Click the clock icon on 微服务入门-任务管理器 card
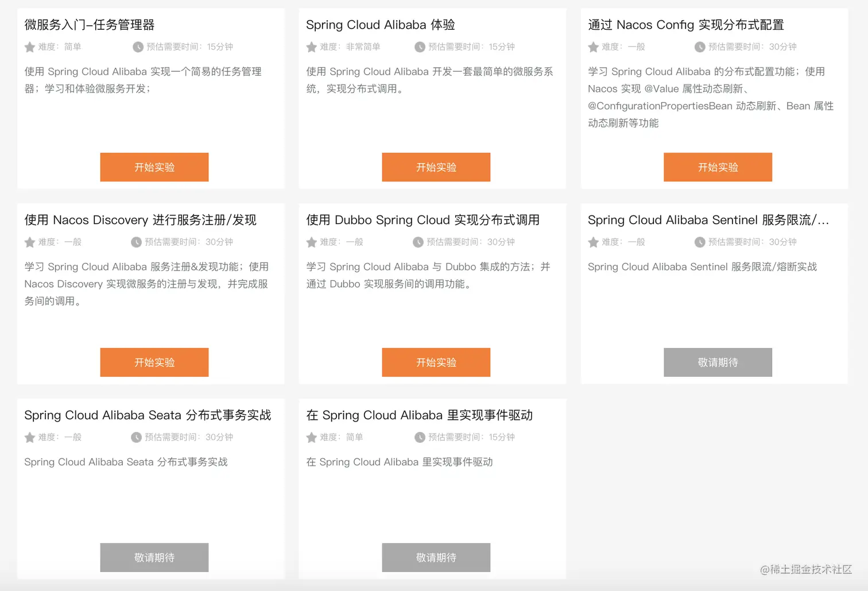This screenshot has width=868, height=591. click(138, 47)
